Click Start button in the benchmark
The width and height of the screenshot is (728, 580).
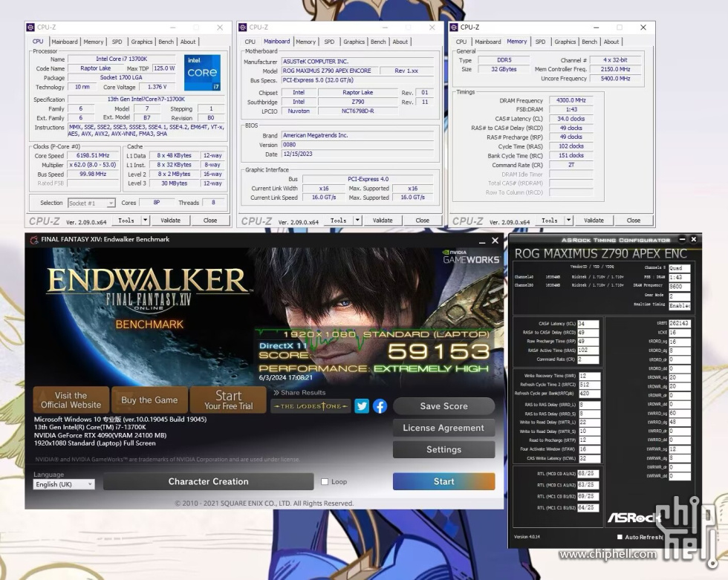[444, 482]
